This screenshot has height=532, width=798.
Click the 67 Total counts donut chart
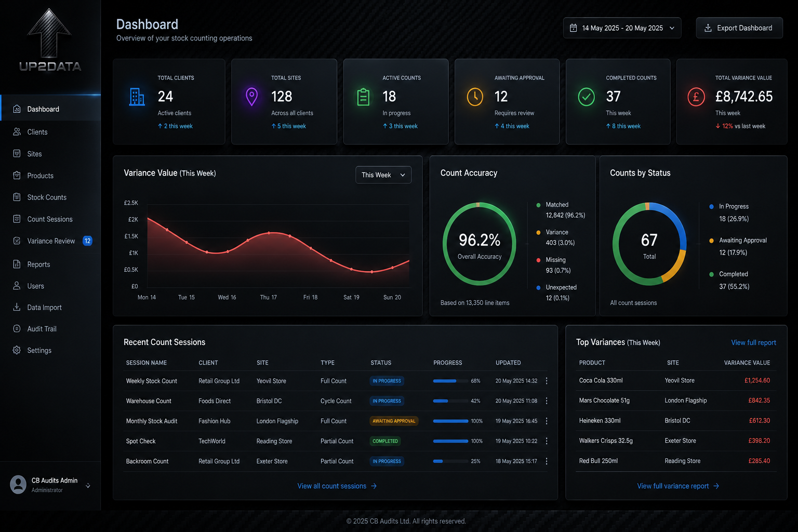[x=649, y=244]
